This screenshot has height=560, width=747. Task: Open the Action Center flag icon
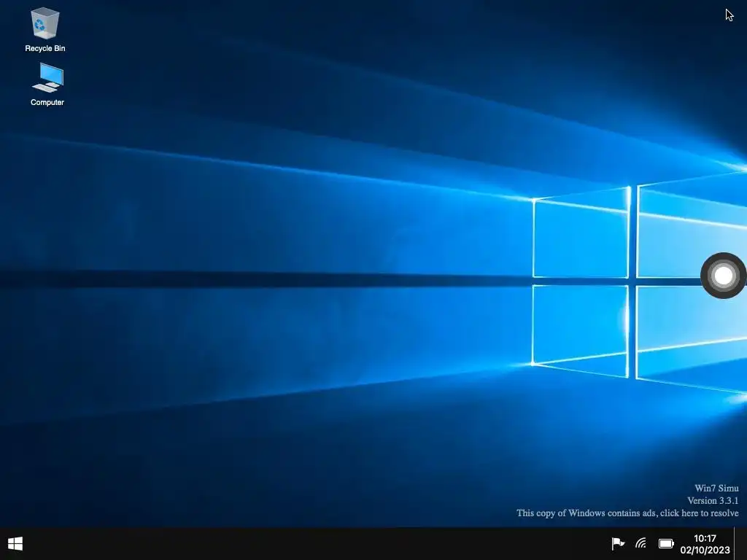[x=618, y=543]
